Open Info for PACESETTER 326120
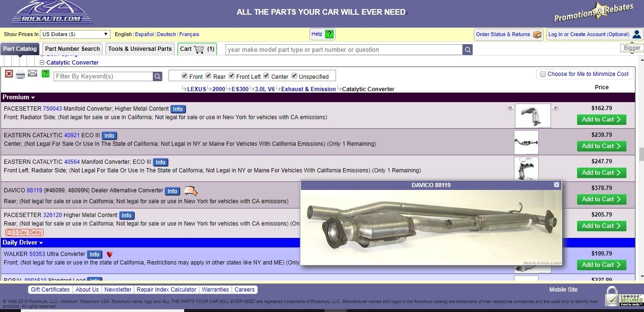 [126, 216]
